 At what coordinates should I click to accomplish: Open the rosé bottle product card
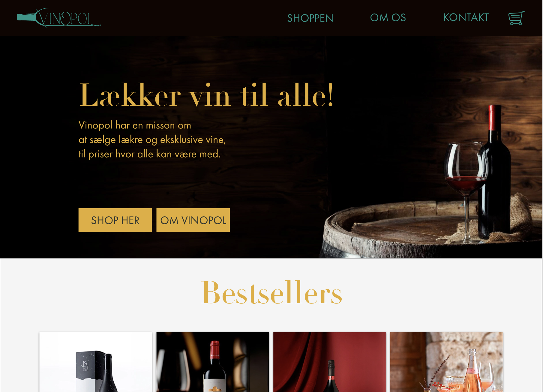point(447,362)
